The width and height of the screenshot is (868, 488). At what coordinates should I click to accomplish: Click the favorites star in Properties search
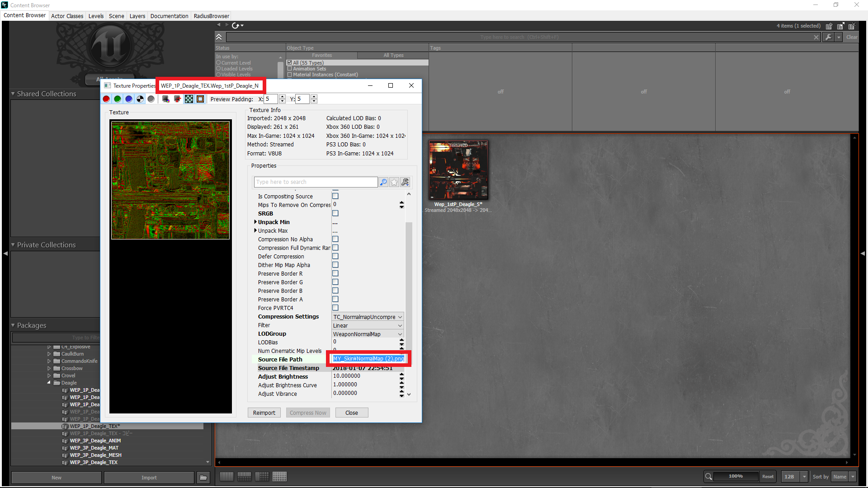click(394, 182)
